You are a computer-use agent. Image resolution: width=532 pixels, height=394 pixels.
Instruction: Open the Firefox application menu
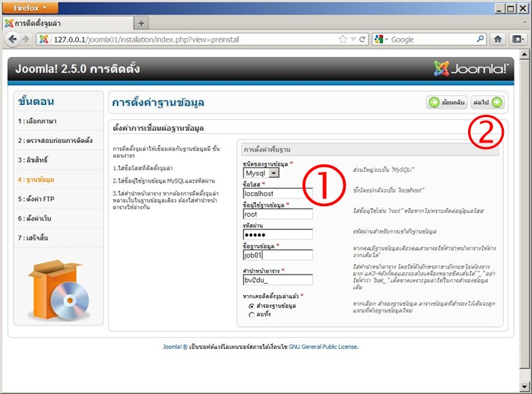[30, 8]
